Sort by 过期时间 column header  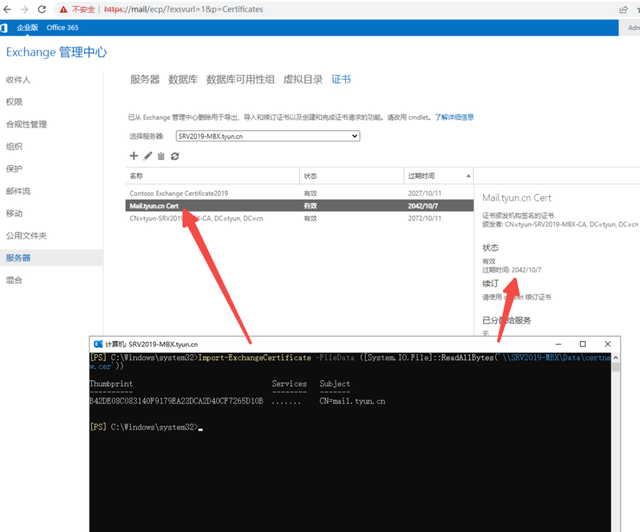click(438, 176)
